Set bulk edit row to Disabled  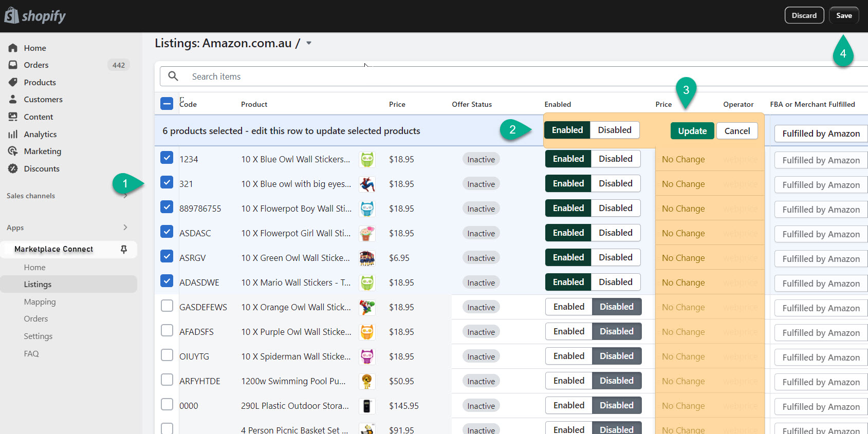[615, 130]
